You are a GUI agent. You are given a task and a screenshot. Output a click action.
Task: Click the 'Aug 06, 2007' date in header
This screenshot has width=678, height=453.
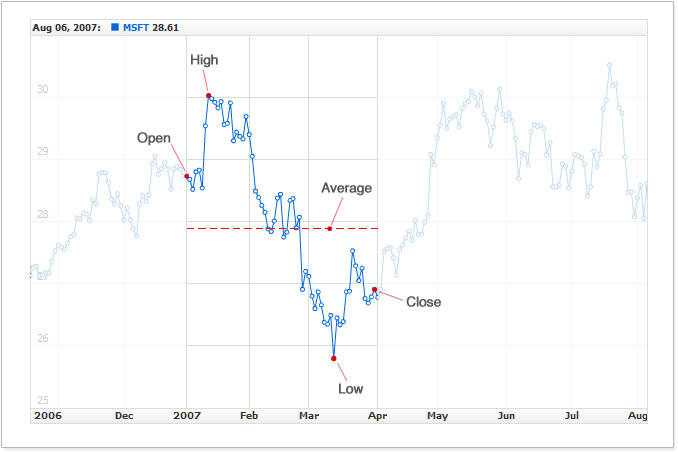pyautogui.click(x=65, y=27)
